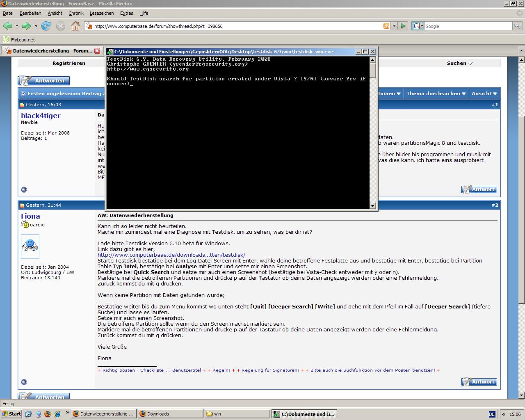Viewport: 525px width, 420px height.
Task: Open the thread Ansicht dropdown
Action: pyautogui.click(x=484, y=94)
